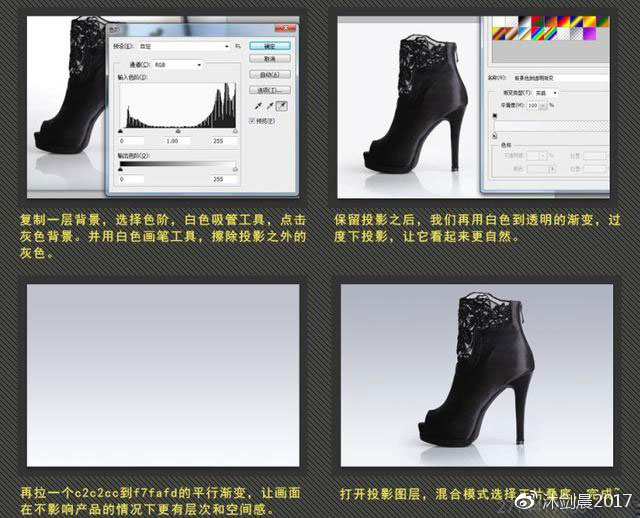Open the smoothness value arrow stepper

click(543, 106)
